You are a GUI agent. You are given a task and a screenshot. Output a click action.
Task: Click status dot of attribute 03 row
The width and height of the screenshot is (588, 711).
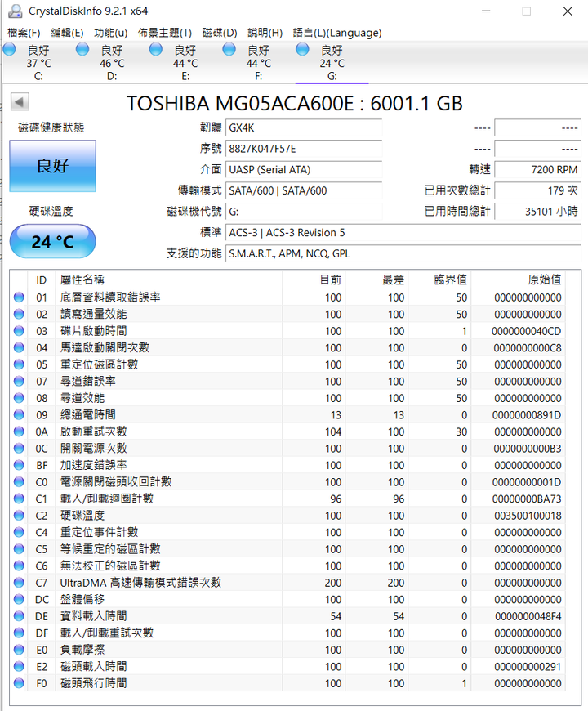tap(19, 331)
